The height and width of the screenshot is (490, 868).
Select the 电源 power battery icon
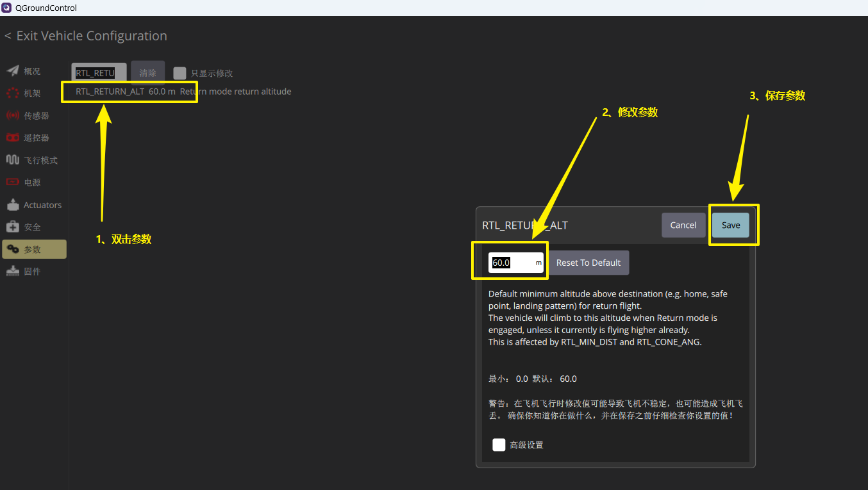[13, 183]
